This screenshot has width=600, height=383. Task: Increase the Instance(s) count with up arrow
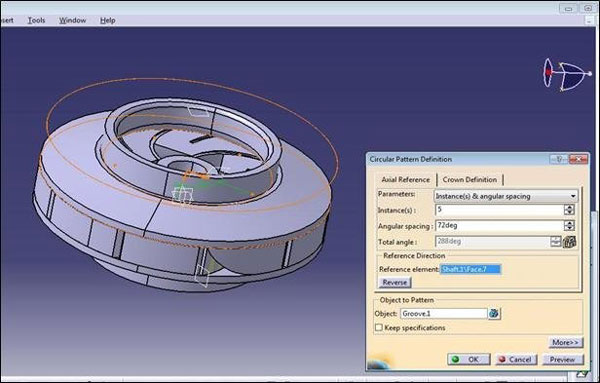[569, 207]
